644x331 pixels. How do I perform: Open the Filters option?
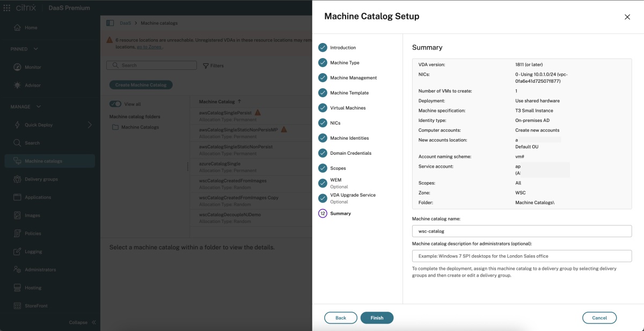213,66
